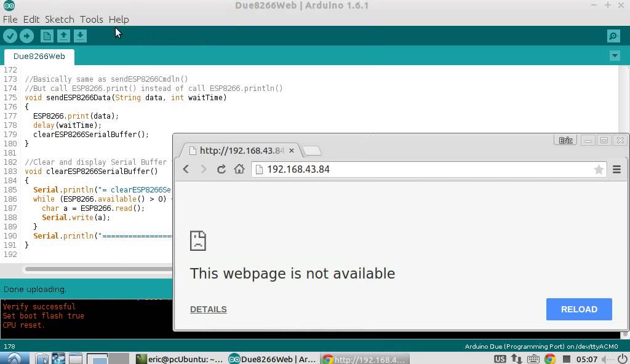Select the http://192.168.43.84 Chrome tab
Screen dimensions: 630x364
[x=241, y=151]
